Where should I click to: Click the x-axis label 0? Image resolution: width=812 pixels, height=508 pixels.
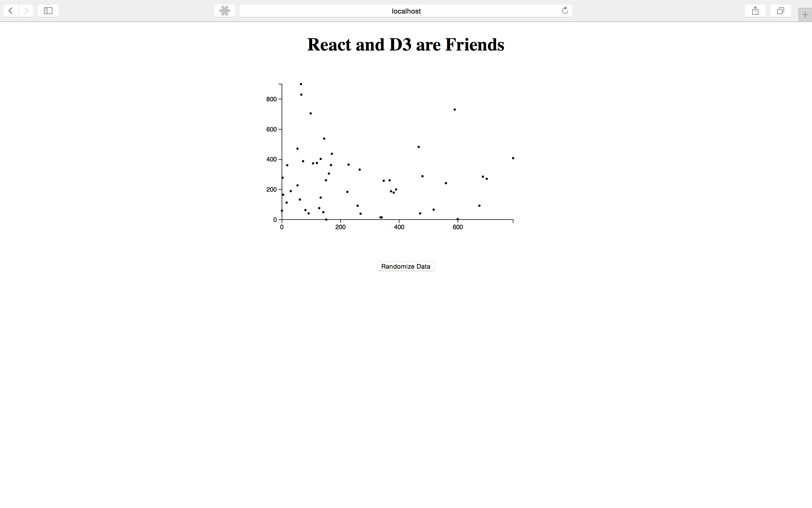click(x=281, y=227)
